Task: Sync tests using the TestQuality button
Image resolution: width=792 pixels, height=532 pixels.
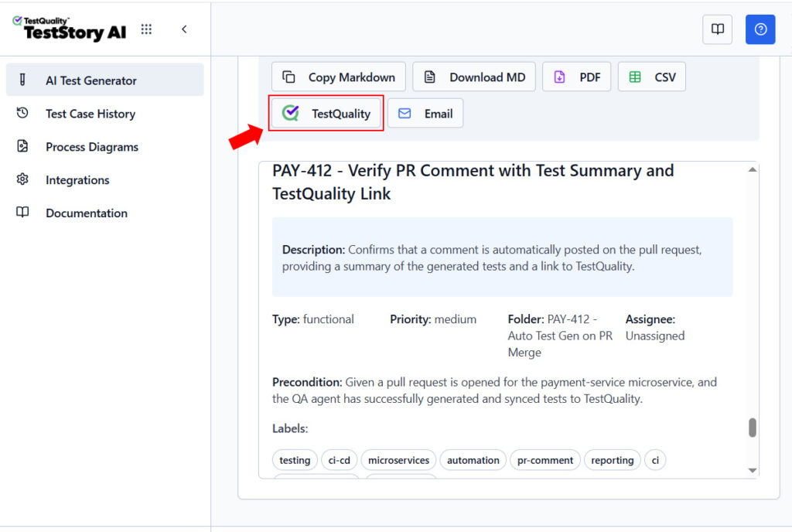Action: (x=326, y=113)
